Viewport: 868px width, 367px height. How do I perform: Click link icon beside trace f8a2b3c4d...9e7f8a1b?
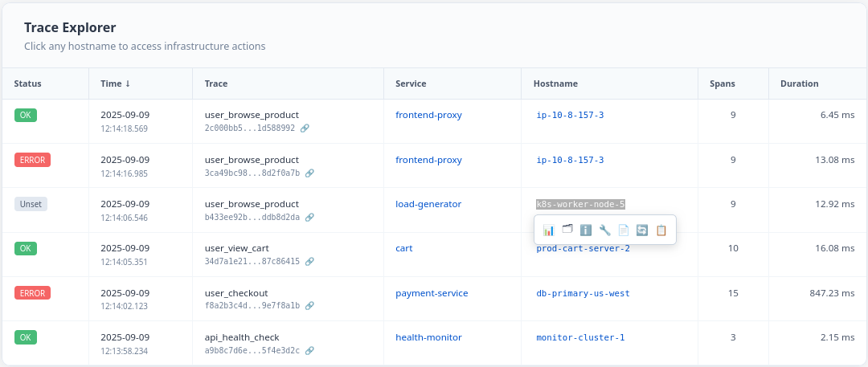(x=309, y=306)
